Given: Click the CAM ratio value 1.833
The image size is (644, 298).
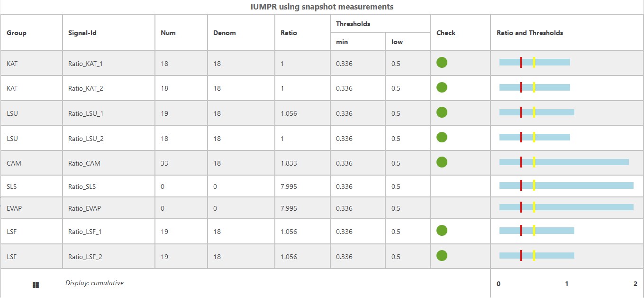Looking at the screenshot, I should (289, 163).
